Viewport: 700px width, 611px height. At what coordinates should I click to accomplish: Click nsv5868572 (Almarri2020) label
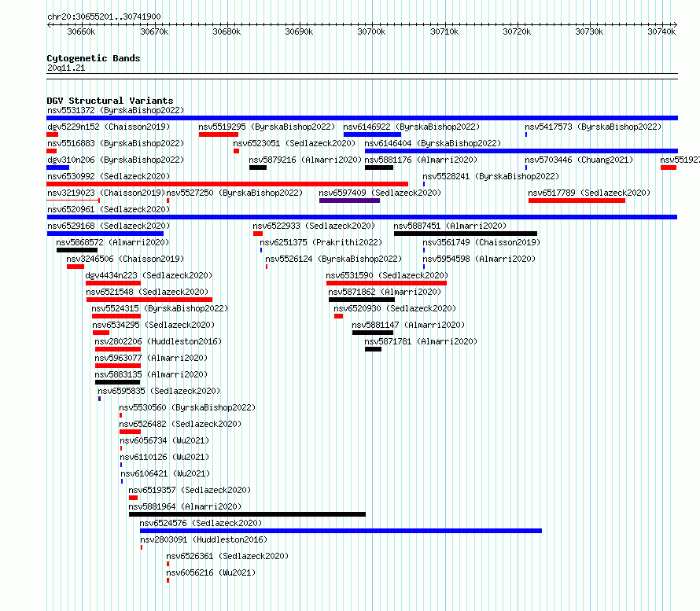[x=112, y=242]
